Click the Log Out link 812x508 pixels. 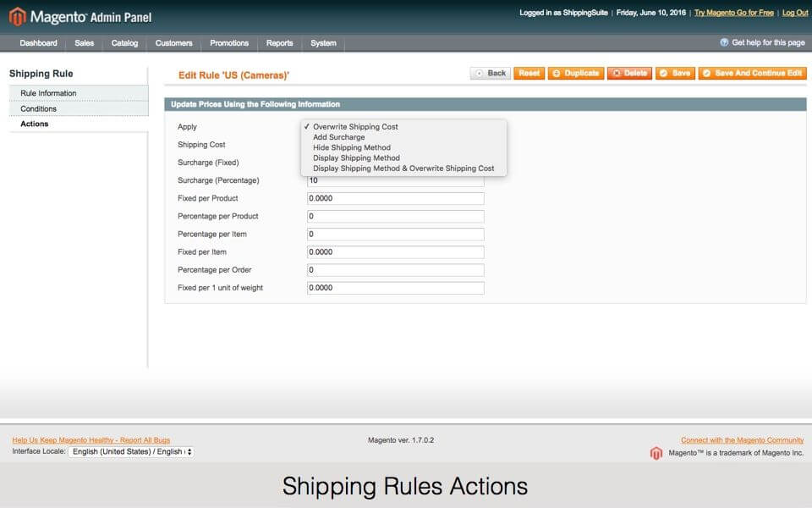[x=795, y=13]
